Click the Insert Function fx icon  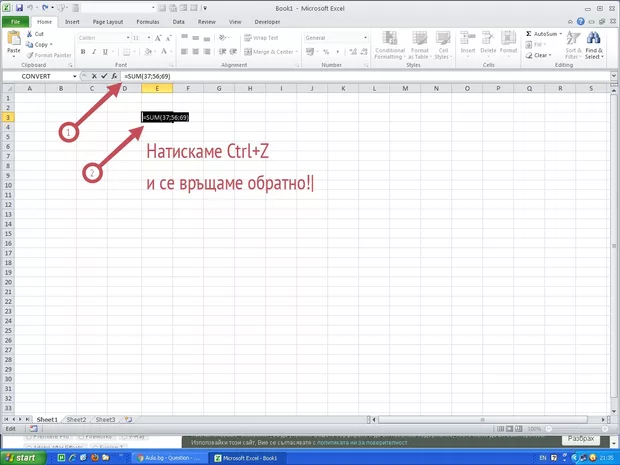[x=114, y=76]
